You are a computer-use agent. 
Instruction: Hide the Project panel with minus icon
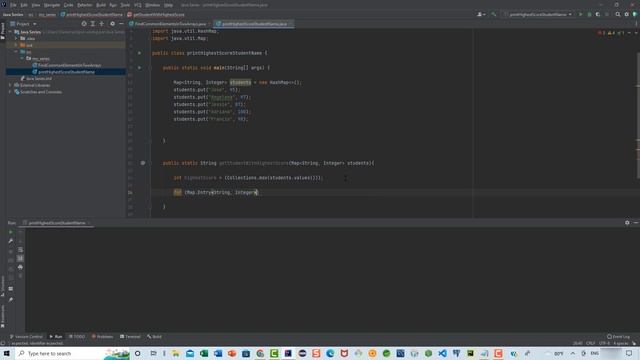121,24
